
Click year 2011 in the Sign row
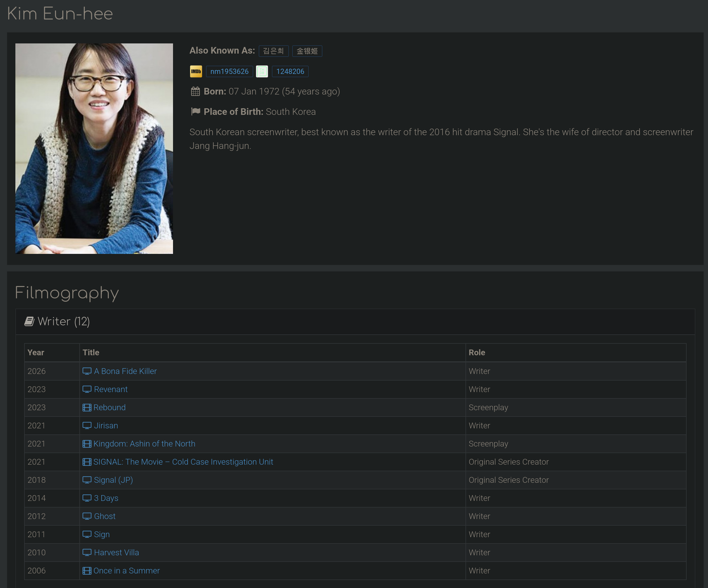pyautogui.click(x=37, y=535)
